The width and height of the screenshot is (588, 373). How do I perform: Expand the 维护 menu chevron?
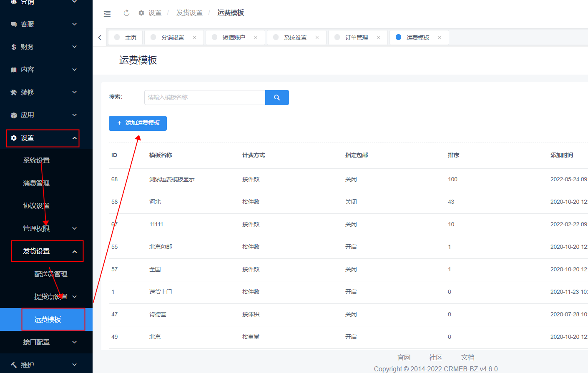click(75, 365)
